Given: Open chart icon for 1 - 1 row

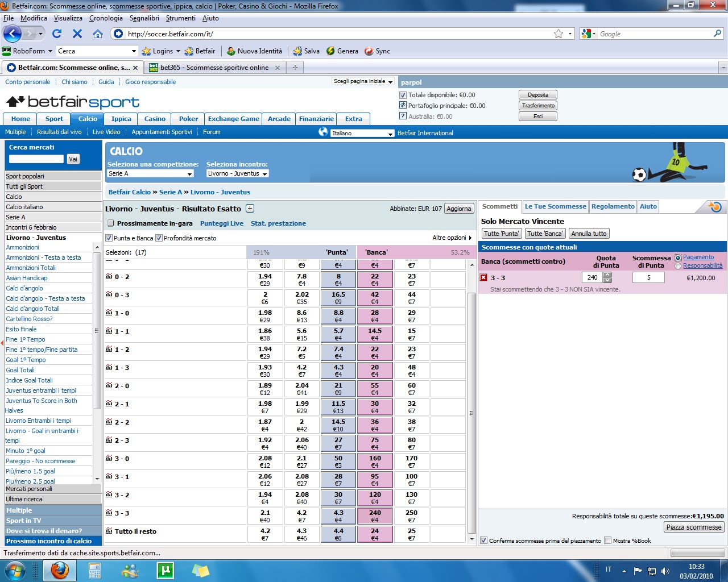Looking at the screenshot, I should coord(109,331).
